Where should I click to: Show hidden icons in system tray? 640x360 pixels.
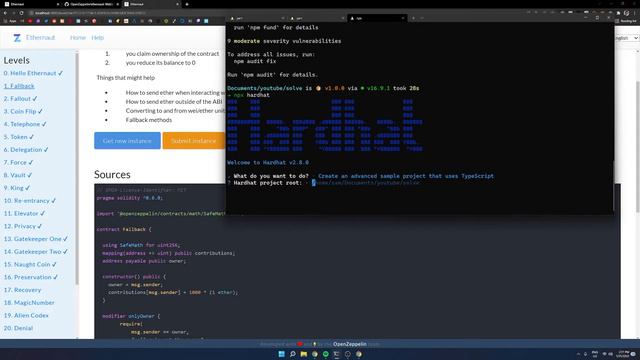(578, 354)
